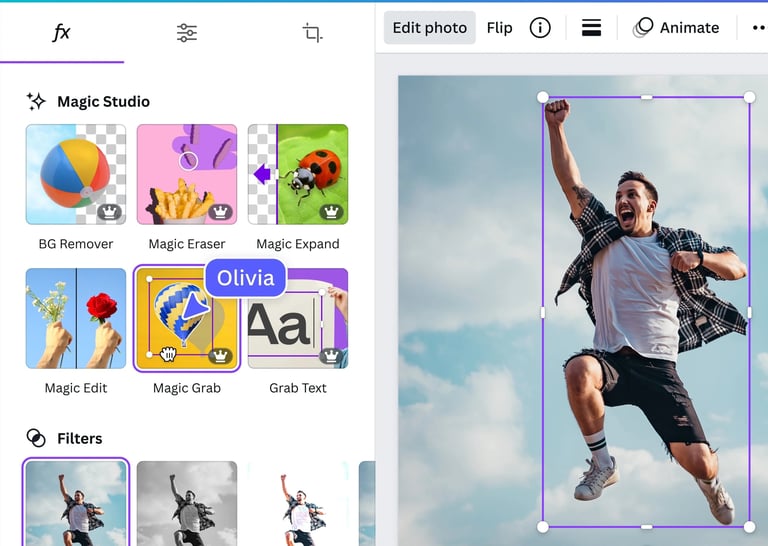Click the Magic Edit label
768x546 pixels.
[x=76, y=388]
